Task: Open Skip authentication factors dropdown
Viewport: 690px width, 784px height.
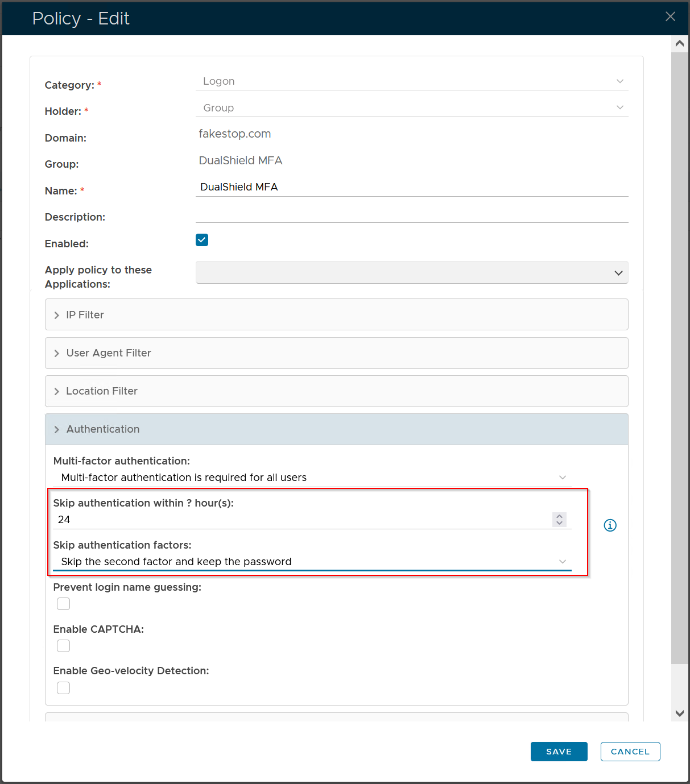Action: pyautogui.click(x=312, y=562)
